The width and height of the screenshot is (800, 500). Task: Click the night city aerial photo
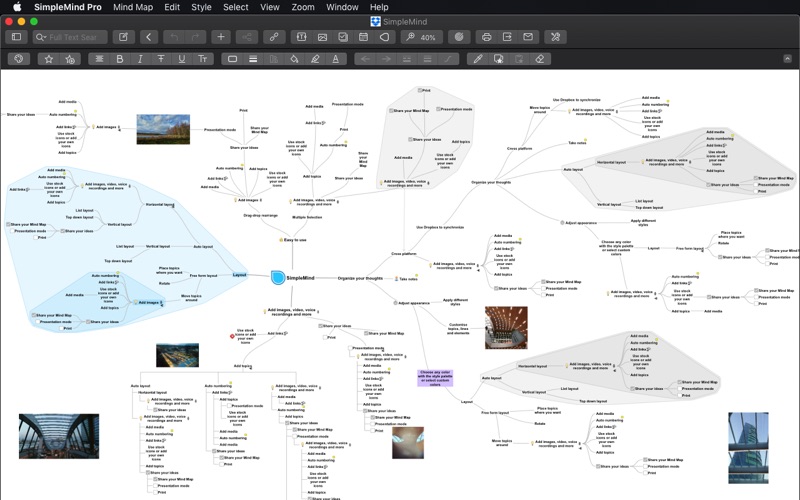177,355
